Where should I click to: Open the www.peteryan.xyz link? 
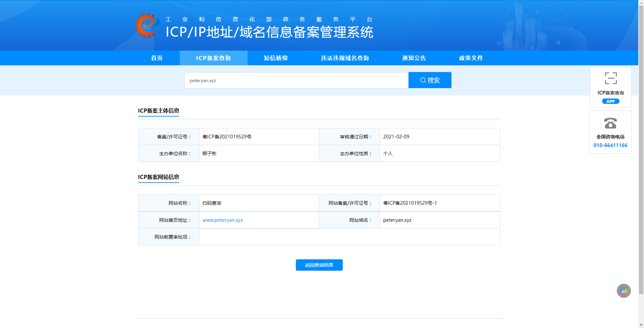[x=223, y=220]
